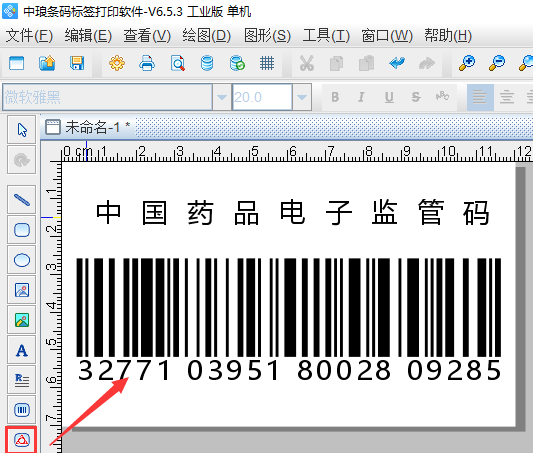Image resolution: width=533 pixels, height=453 pixels.
Task: Switch to the 未命名-1 document tab
Action: (x=88, y=127)
